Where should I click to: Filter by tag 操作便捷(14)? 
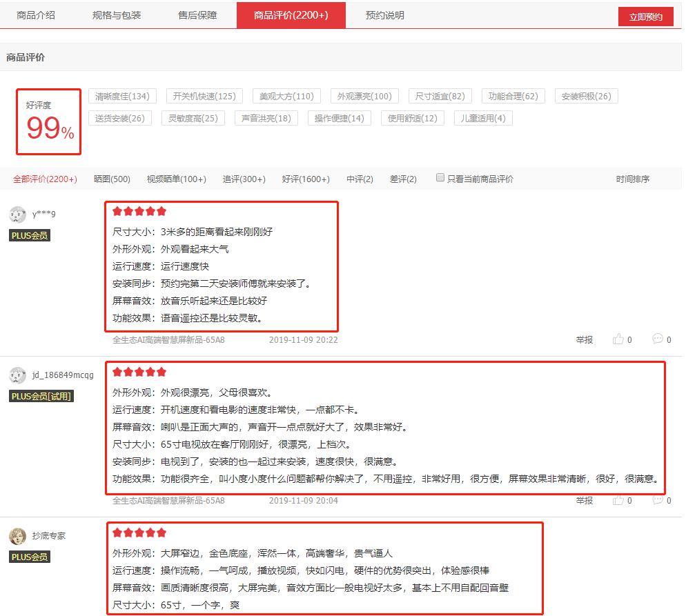point(339,118)
